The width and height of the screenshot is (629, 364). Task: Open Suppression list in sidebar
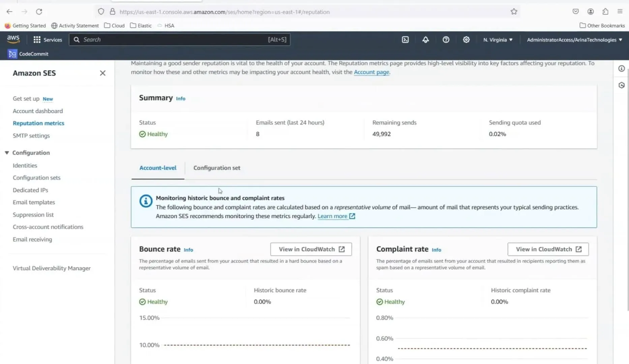click(33, 215)
